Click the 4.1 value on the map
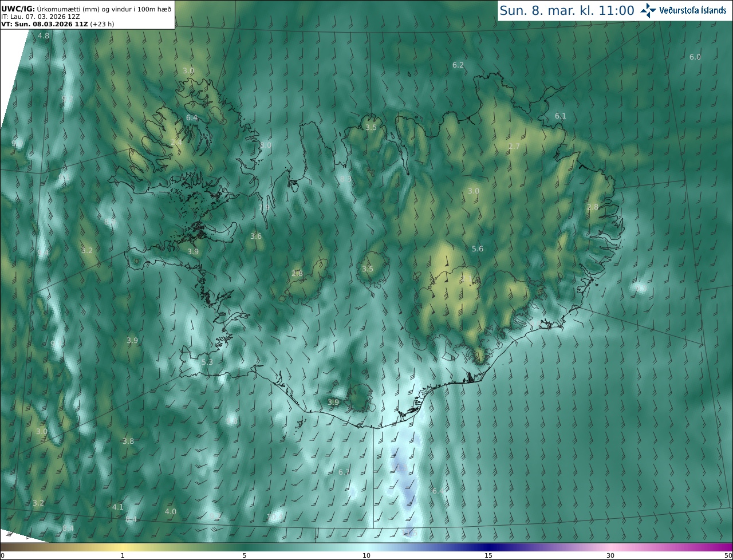The height and width of the screenshot is (560, 733). point(118,507)
